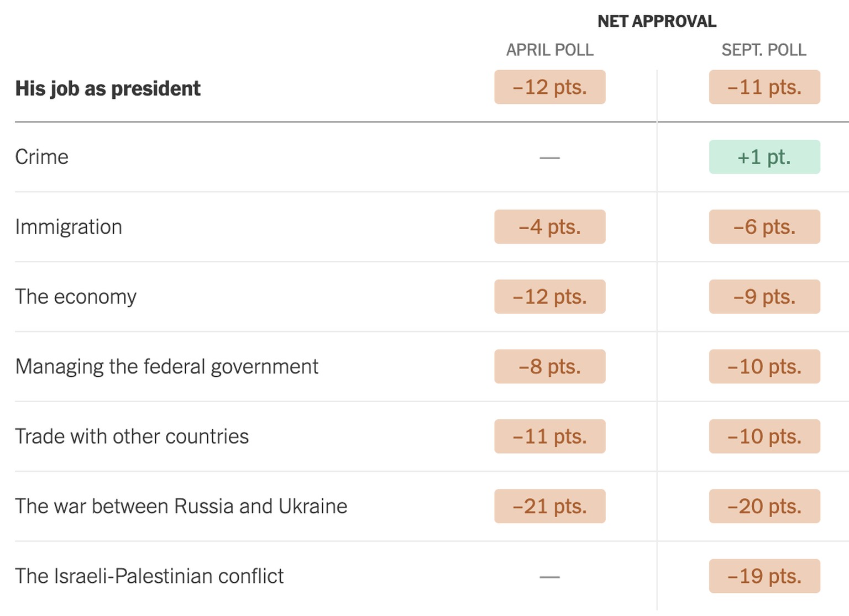Click the Sept. −20 pts. badge
This screenshot has height=616, width=849.
pyautogui.click(x=764, y=507)
